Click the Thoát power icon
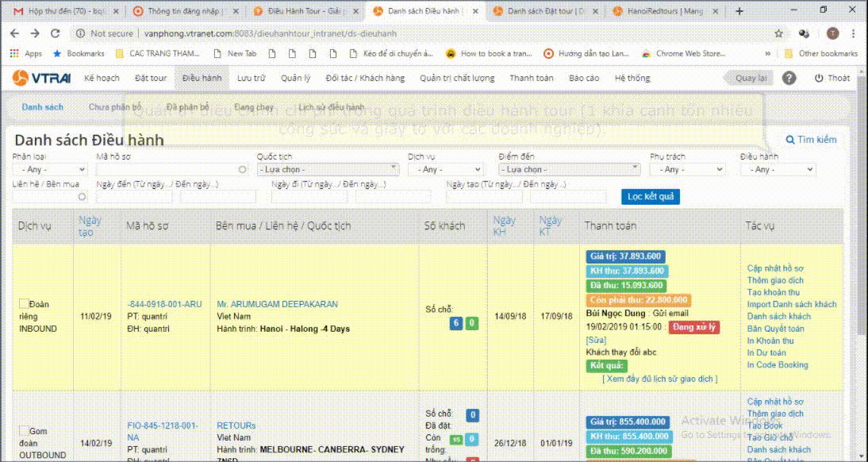This screenshot has height=462, width=868. 819,78
